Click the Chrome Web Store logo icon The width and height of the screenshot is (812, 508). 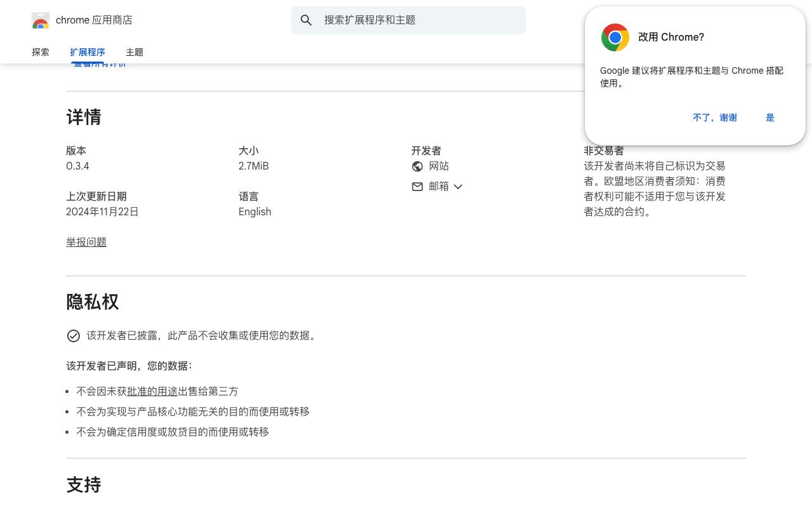pos(41,20)
